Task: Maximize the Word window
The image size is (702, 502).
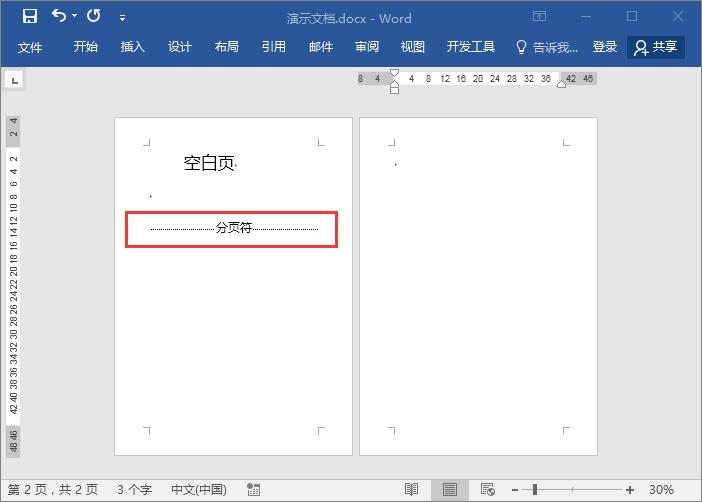Action: (x=632, y=17)
